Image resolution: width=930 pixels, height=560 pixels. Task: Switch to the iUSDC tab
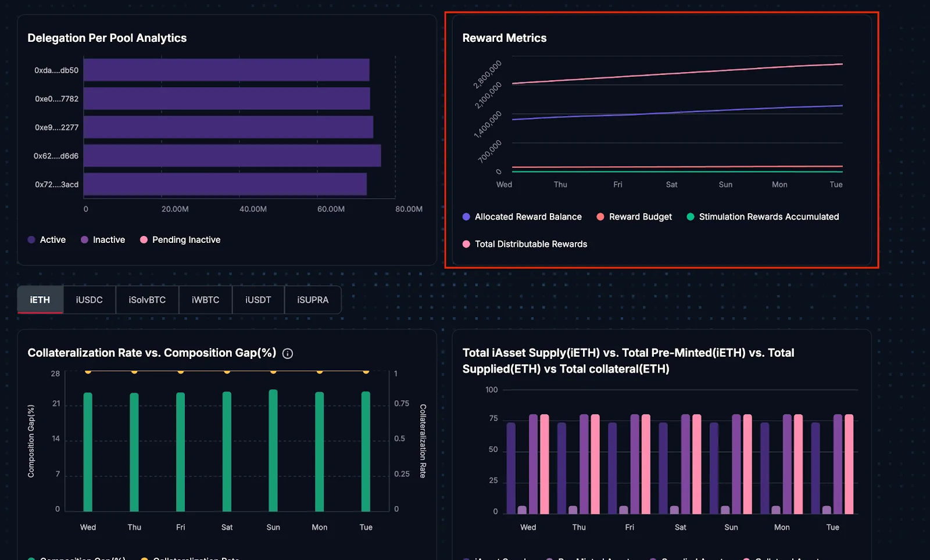point(89,300)
